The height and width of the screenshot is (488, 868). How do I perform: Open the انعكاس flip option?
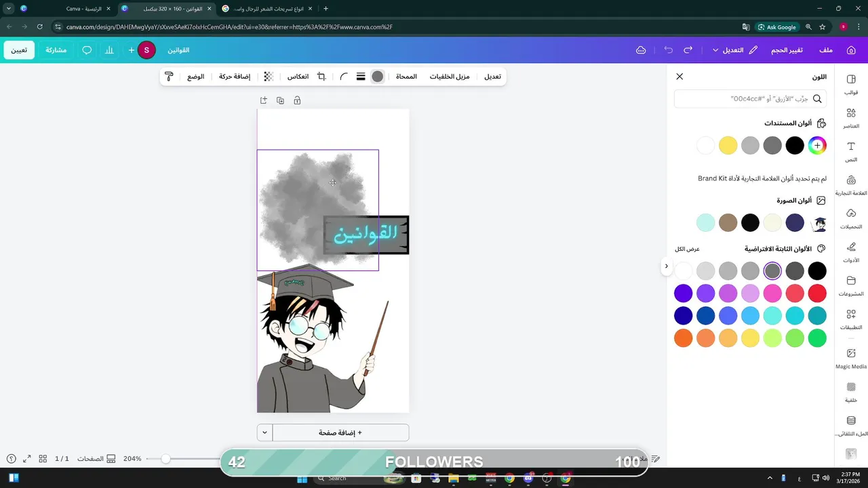click(x=298, y=77)
